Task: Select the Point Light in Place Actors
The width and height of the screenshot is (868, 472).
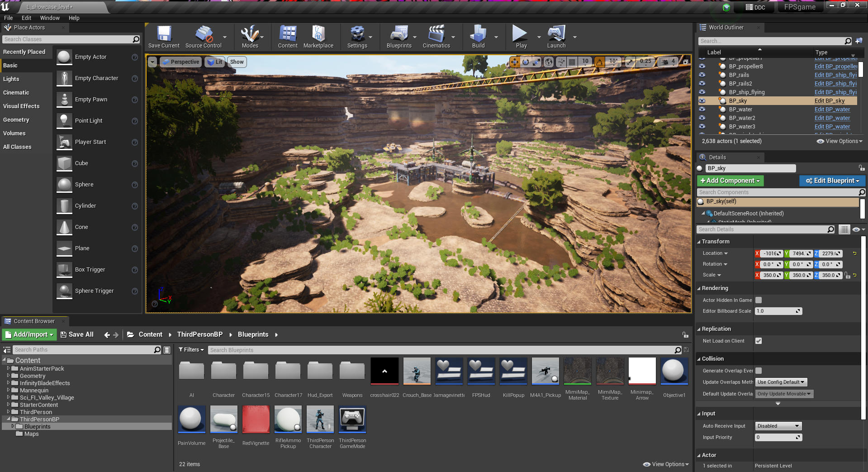Action: click(x=89, y=120)
